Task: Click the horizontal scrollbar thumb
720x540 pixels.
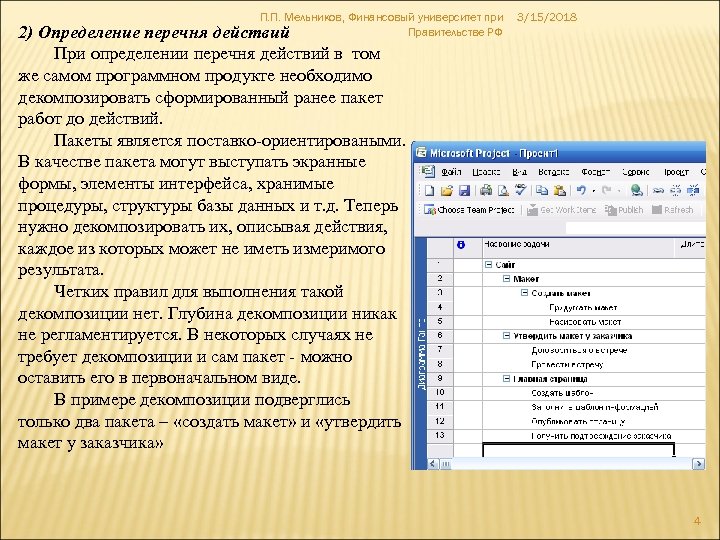Action: 446,464
